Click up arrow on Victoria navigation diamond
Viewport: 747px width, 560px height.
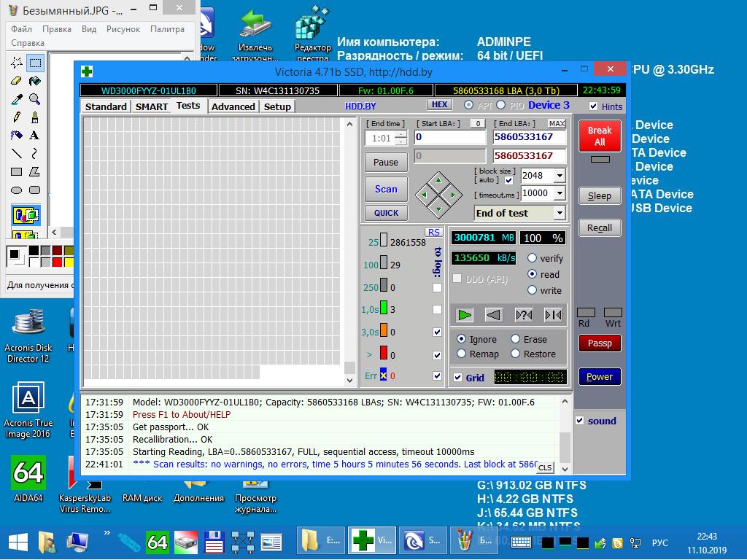point(438,181)
